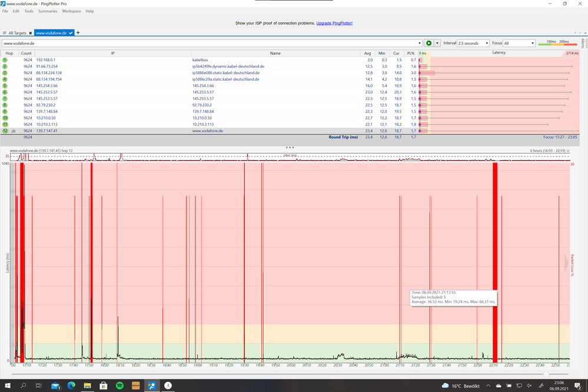Open the Alerts panel on right edge
This screenshot has width=588, height=392.
coord(583,42)
